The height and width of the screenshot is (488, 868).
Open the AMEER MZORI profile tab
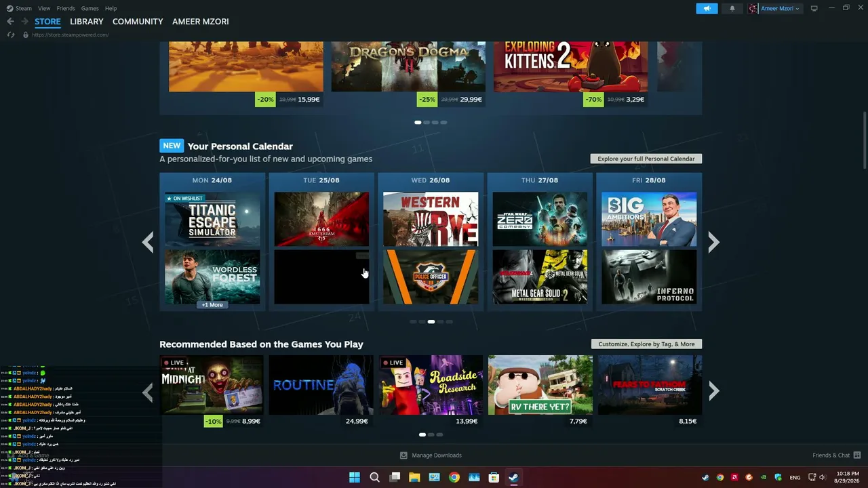(201, 22)
